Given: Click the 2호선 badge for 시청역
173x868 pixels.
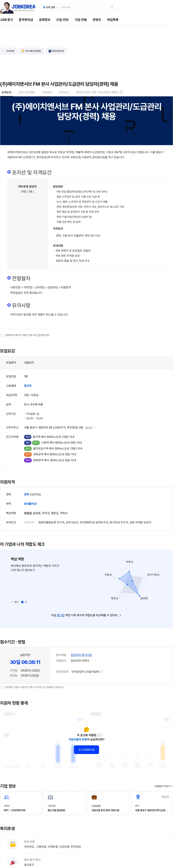Looking at the screenshot, I should tap(36, 442).
